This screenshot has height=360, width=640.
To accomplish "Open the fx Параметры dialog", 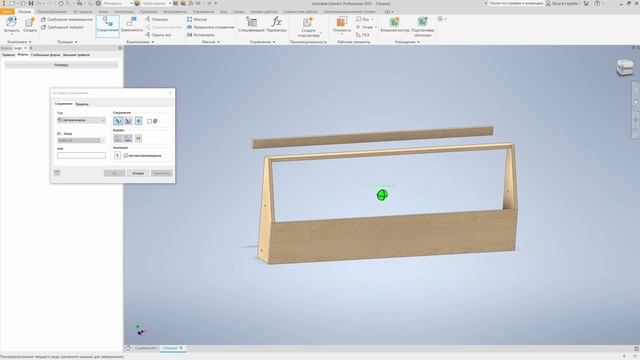I will pos(276,25).
